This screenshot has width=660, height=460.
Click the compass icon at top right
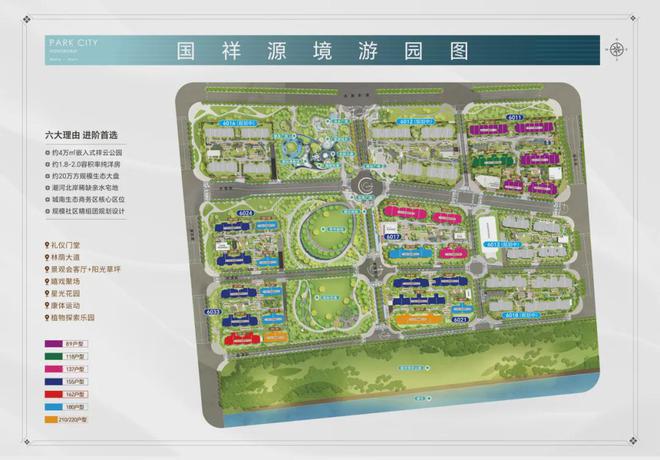[618, 49]
